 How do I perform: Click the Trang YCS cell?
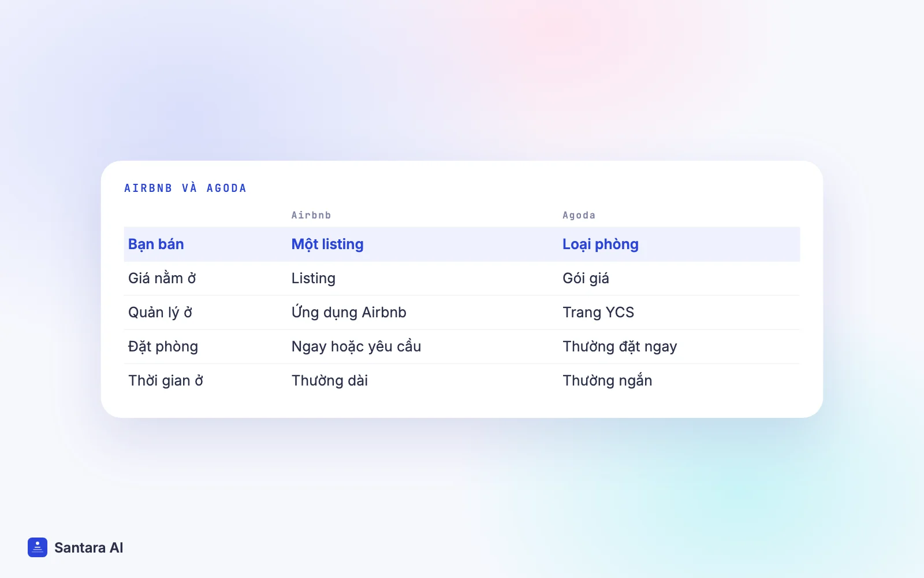pyautogui.click(x=598, y=312)
